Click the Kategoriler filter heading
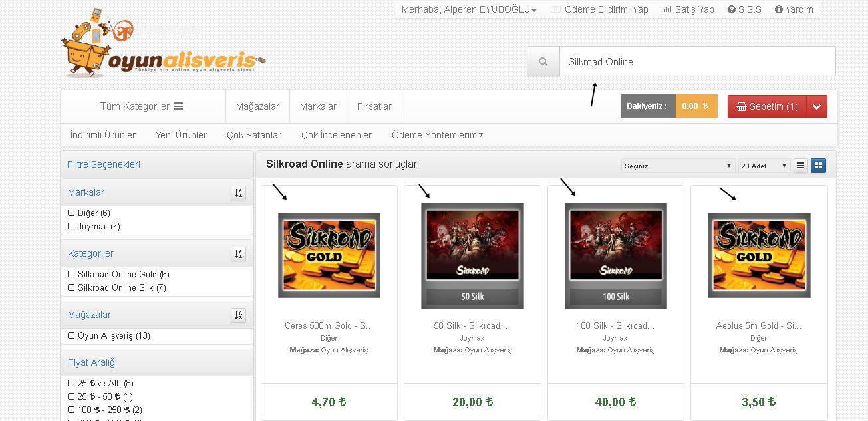The image size is (868, 421). coord(90,253)
